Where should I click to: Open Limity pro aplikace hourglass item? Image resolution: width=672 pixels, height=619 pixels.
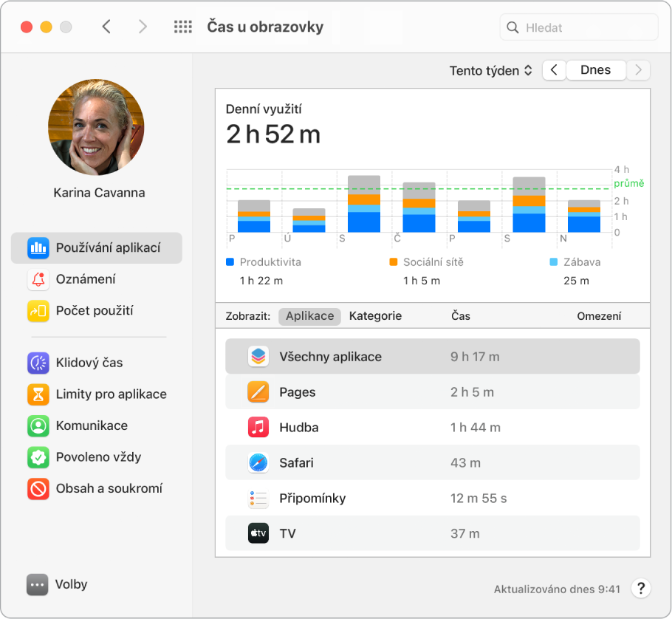pyautogui.click(x=111, y=394)
